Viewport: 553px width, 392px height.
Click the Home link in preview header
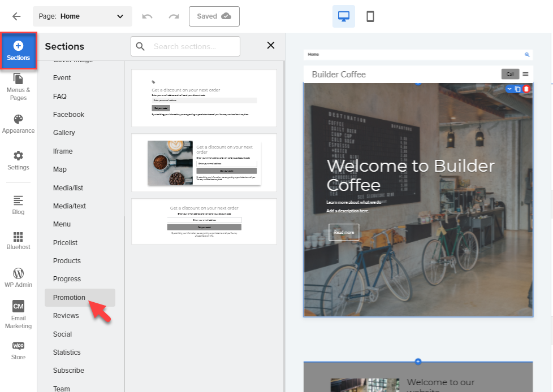pyautogui.click(x=313, y=54)
